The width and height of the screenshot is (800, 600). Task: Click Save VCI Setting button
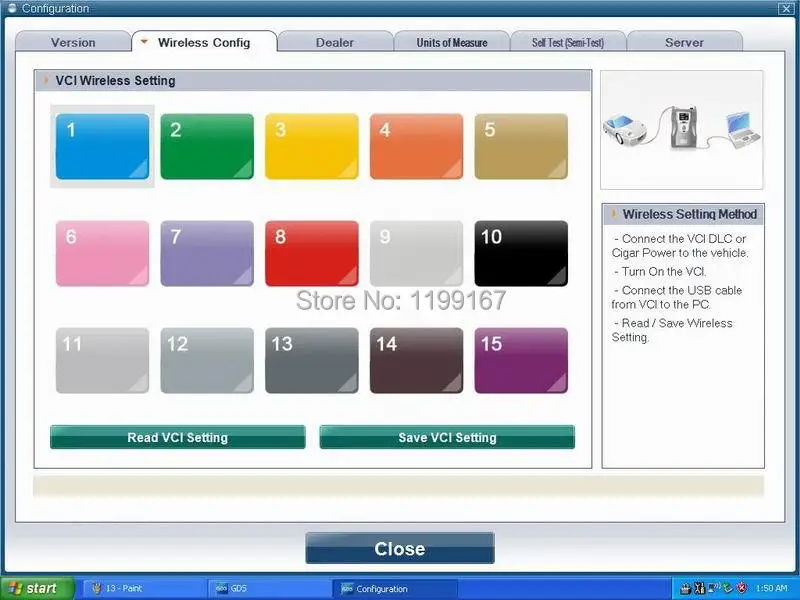[x=447, y=437]
